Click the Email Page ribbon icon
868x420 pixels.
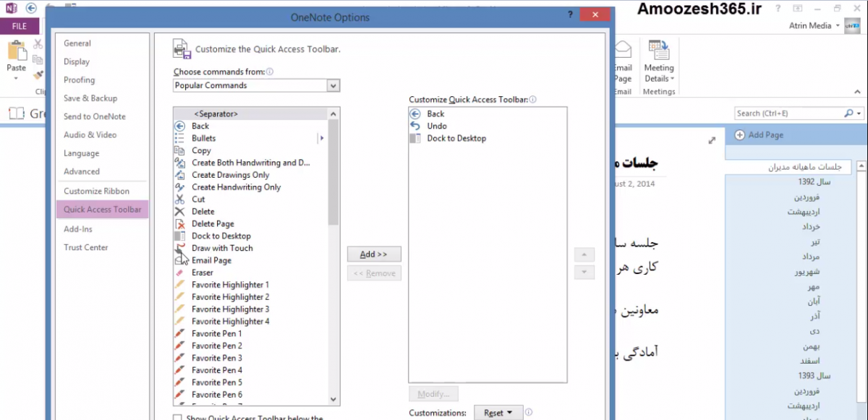(x=623, y=51)
